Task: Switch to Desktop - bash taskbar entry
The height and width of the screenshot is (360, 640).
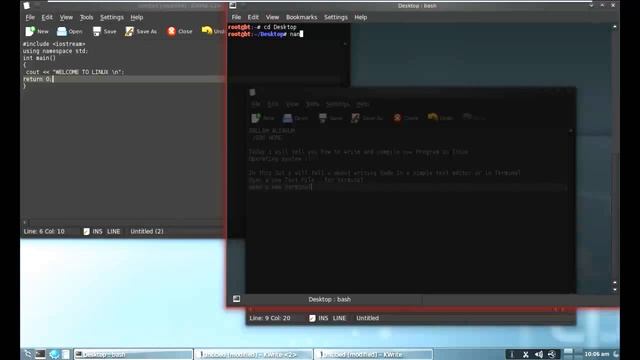Action: tap(133, 354)
